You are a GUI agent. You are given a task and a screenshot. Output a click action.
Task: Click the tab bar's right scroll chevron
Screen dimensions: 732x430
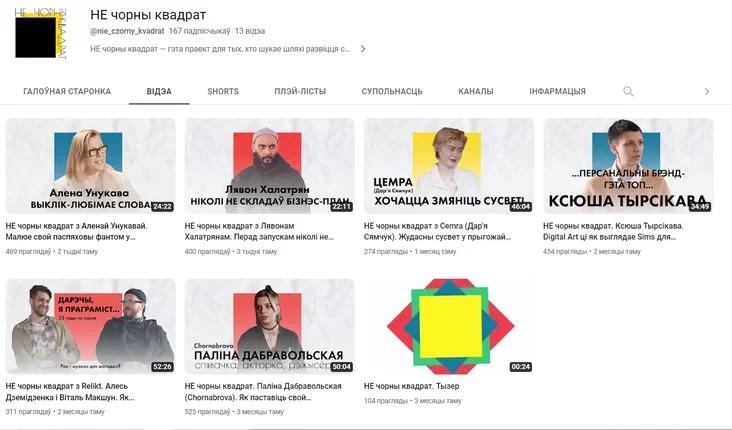[707, 92]
